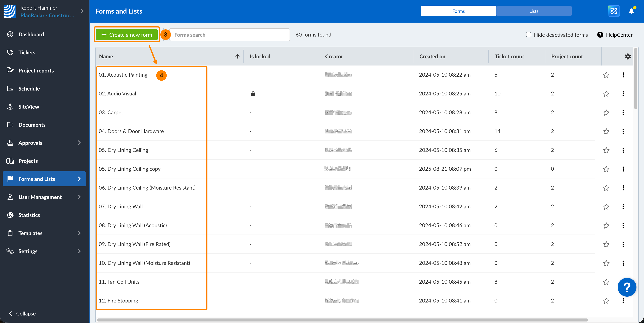Enable Hide deactivated forms checkbox
644x323 pixels.
pyautogui.click(x=529, y=35)
